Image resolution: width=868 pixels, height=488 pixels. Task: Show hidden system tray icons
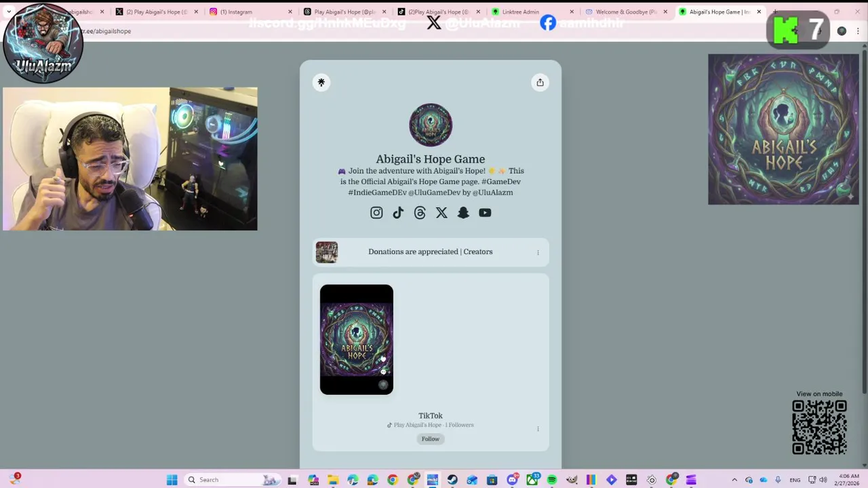coord(734,480)
